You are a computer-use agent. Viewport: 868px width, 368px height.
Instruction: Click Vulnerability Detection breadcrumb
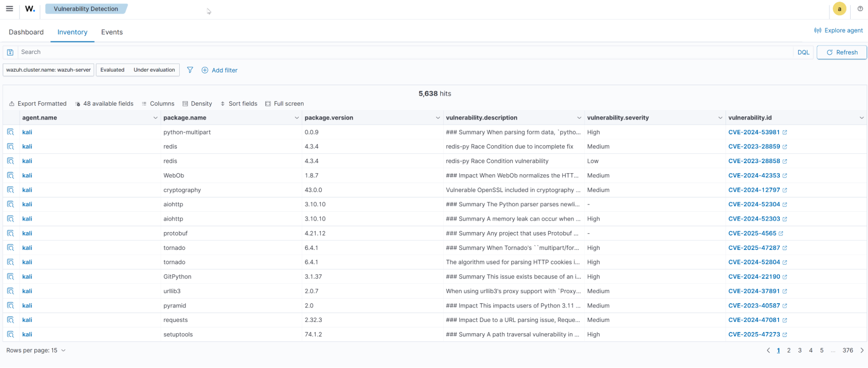86,9
